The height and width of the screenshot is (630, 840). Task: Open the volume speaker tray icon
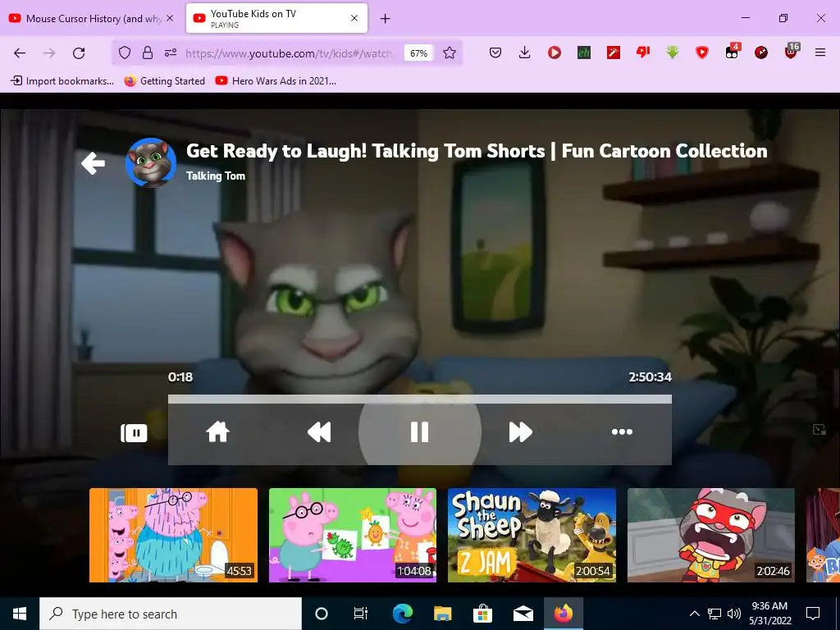[x=734, y=614]
